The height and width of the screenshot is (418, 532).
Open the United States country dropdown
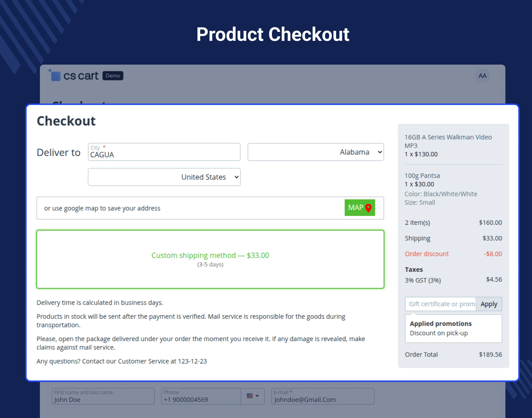pos(164,177)
